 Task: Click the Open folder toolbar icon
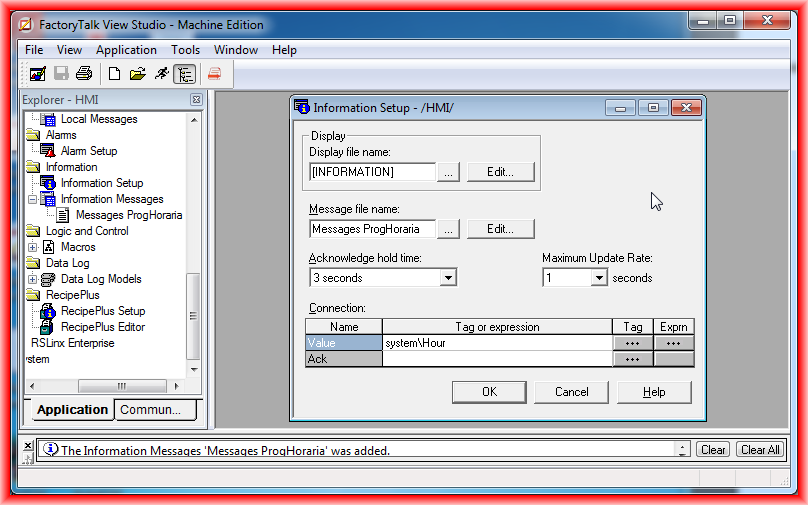pos(138,73)
